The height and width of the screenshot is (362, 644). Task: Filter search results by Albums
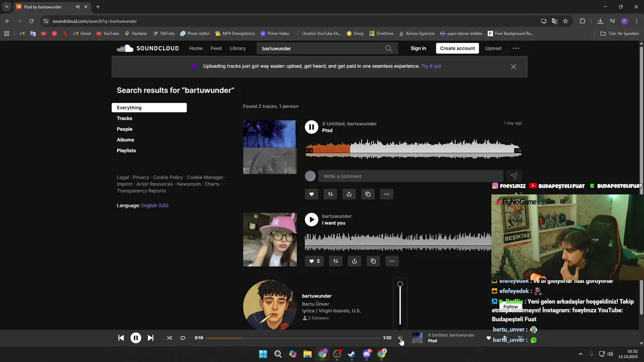(x=125, y=140)
